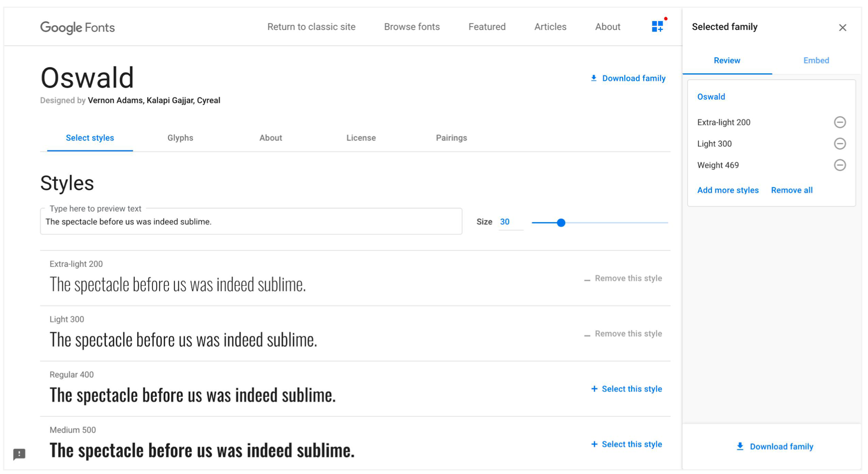Viewport: 868px width, 474px height.
Task: Click the Regular 400 preview sentence
Action: [x=192, y=395]
